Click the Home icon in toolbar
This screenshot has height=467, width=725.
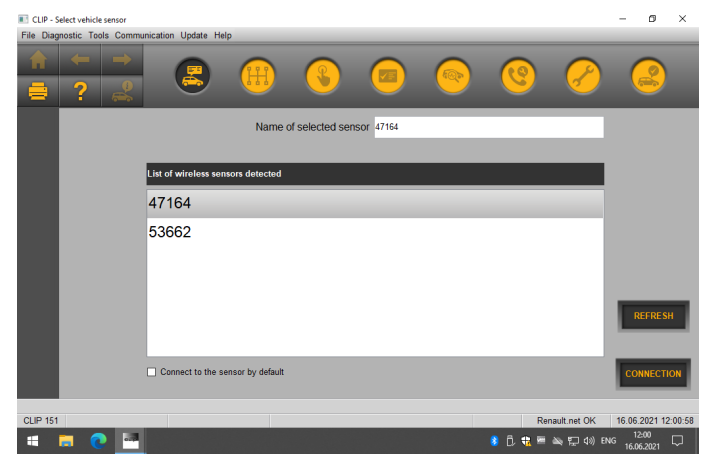point(38,60)
